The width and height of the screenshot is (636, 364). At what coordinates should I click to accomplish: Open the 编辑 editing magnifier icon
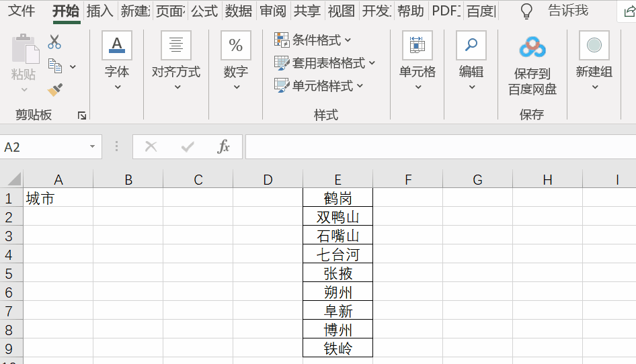471,46
